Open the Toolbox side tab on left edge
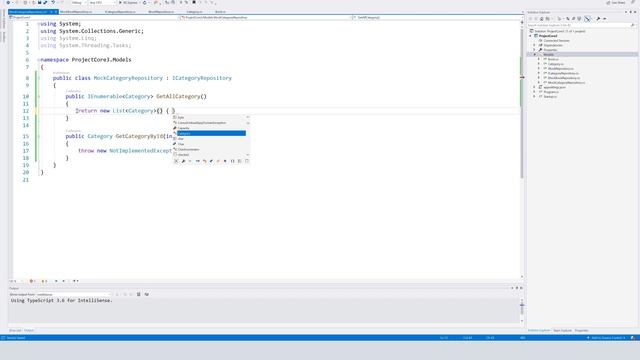 4,37
